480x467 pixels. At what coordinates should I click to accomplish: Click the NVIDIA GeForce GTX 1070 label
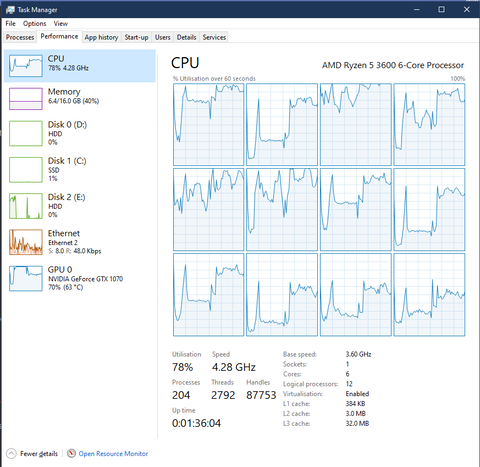(86, 279)
